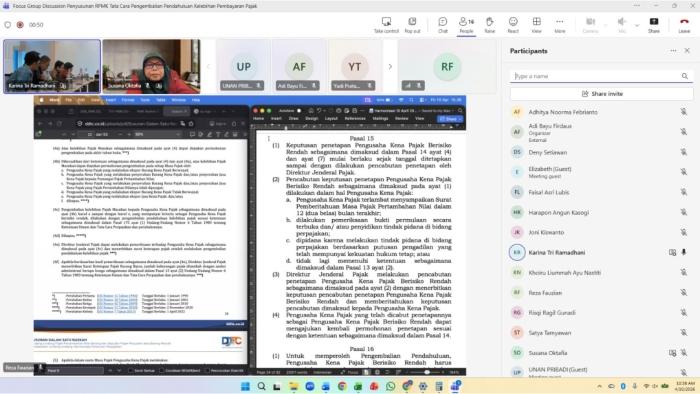Select Karina Tri Ramadhani video thumbnail
The height and width of the screenshot is (394, 700).
click(x=52, y=66)
